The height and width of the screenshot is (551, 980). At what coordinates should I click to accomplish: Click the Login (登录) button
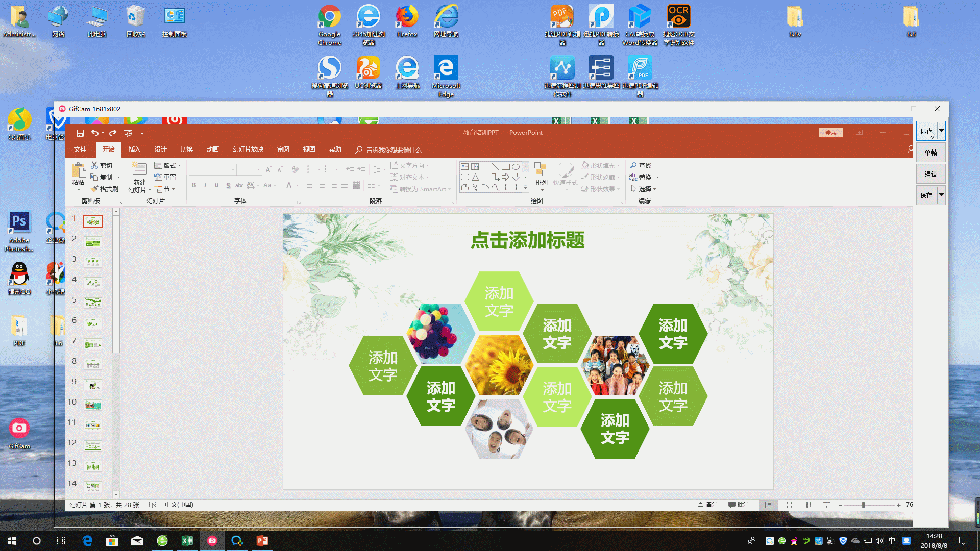[830, 133]
